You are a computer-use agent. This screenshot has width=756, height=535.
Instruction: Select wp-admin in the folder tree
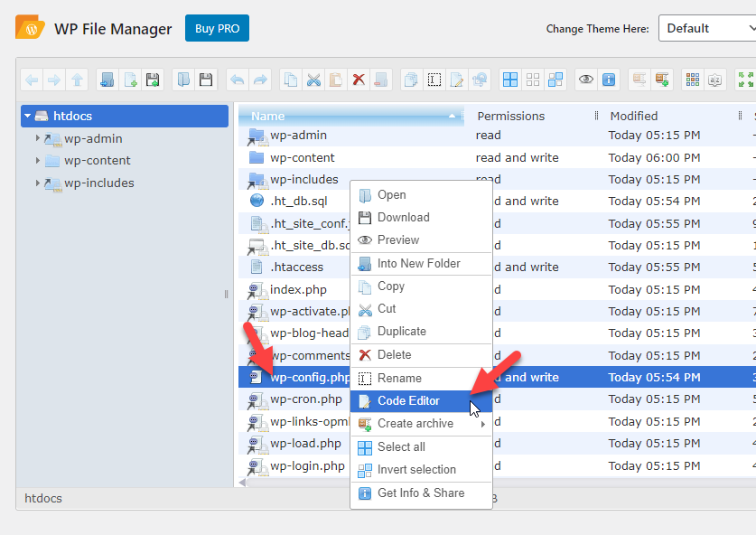point(93,138)
